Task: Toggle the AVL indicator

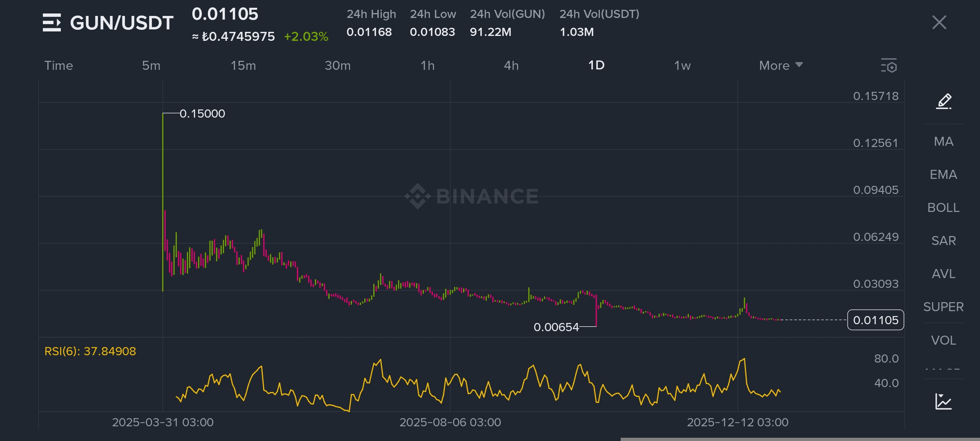Action: [943, 274]
